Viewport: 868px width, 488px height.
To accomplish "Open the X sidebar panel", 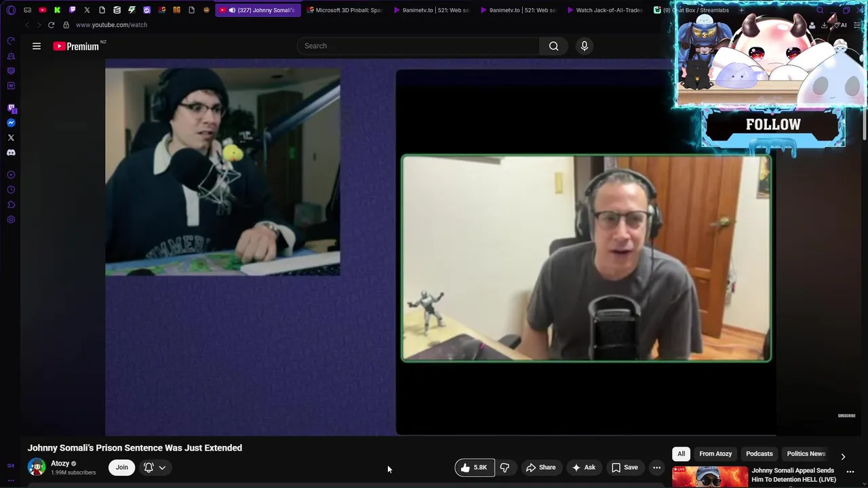I will coord(11,138).
